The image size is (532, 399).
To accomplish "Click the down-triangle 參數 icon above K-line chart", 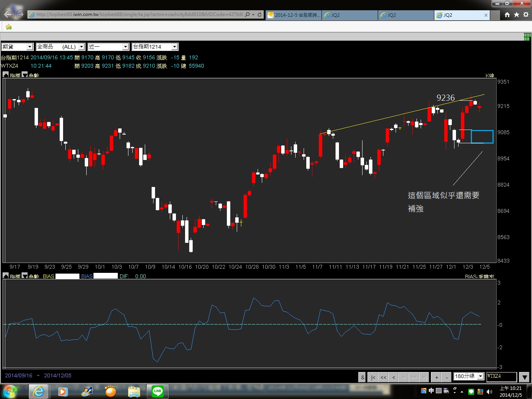I will pyautogui.click(x=25, y=75).
